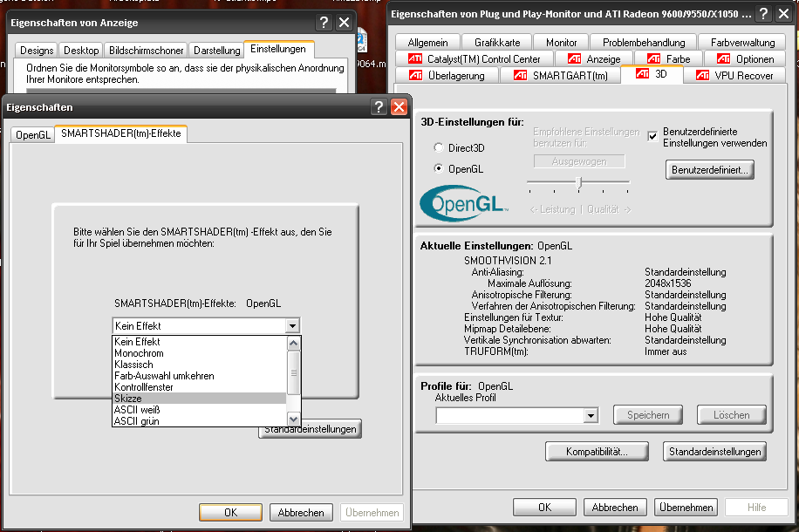Switch to the SMARTGART(tm) tab
The width and height of the screenshot is (799, 532).
tap(561, 75)
